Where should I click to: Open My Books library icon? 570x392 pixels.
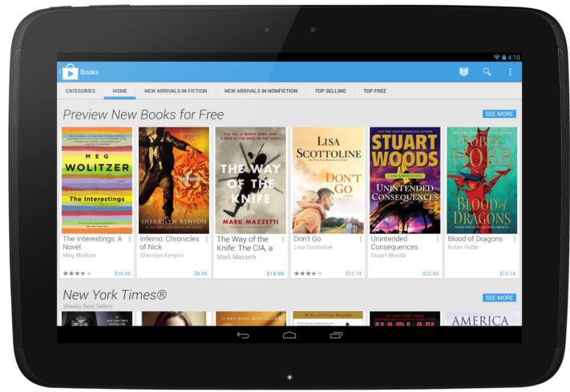point(463,71)
